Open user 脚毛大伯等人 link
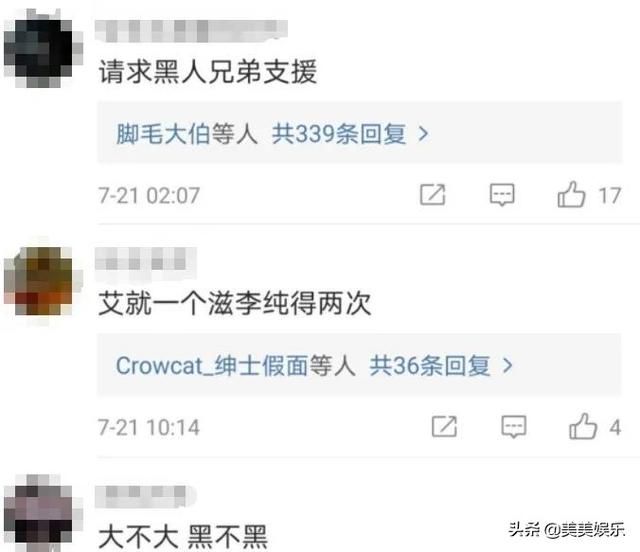 click(187, 134)
